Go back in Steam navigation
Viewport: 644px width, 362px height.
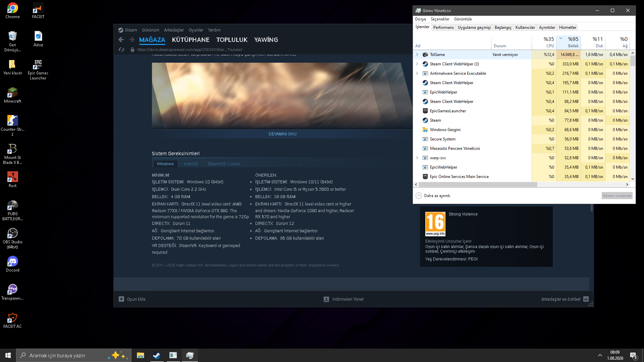(121, 40)
